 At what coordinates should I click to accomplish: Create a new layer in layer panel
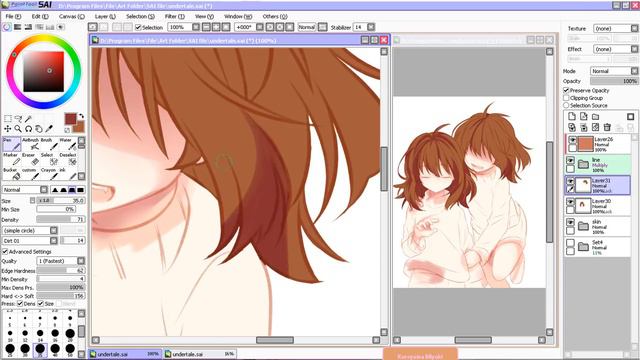pos(572,117)
